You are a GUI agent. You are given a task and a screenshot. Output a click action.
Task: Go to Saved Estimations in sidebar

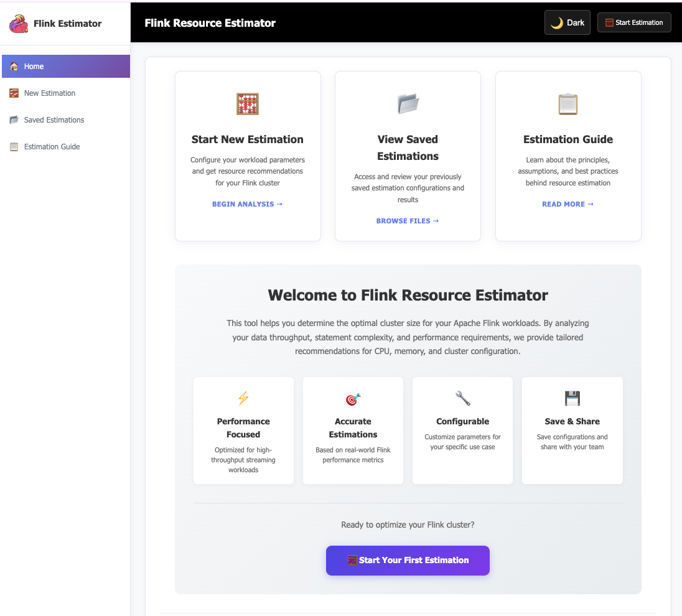(54, 120)
